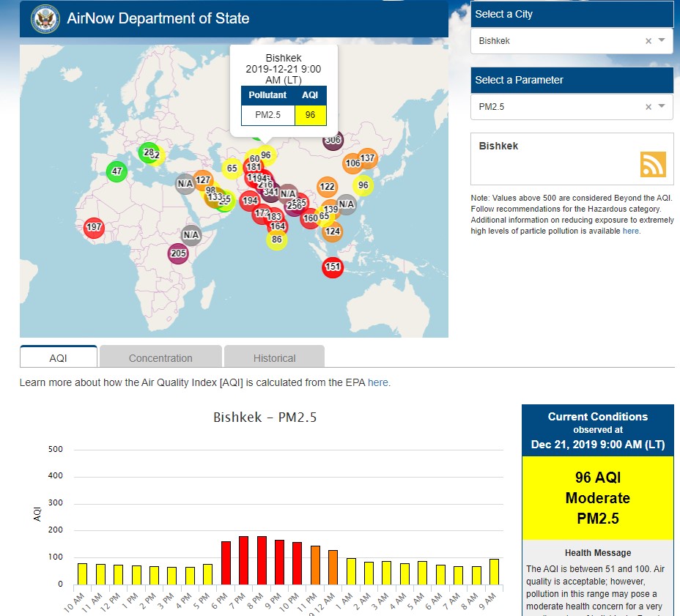Screen dimensions: 680x616
Task: Click the red 197 AQI map marker
Action: [x=94, y=227]
